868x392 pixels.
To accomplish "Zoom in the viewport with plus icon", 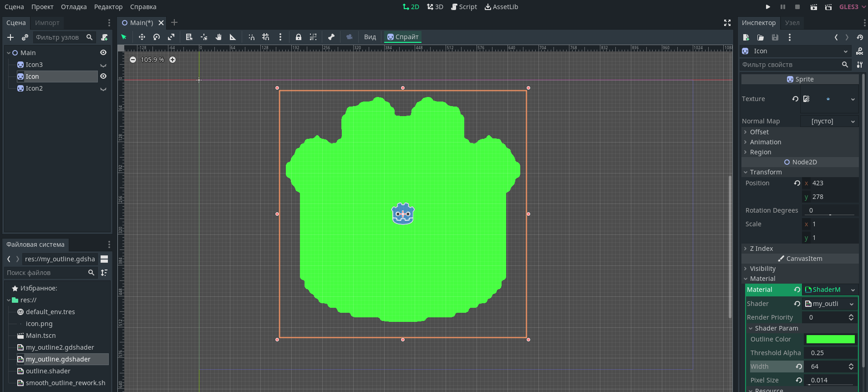I will pyautogui.click(x=173, y=60).
